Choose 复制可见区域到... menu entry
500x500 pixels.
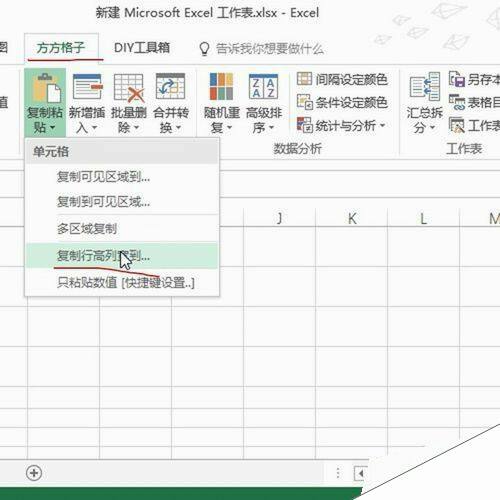122,177
